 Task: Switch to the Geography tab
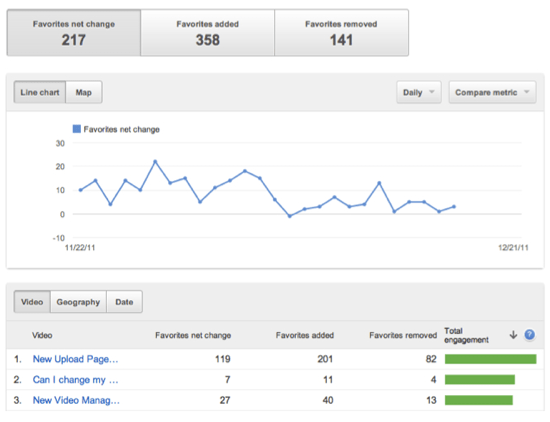pyautogui.click(x=78, y=302)
